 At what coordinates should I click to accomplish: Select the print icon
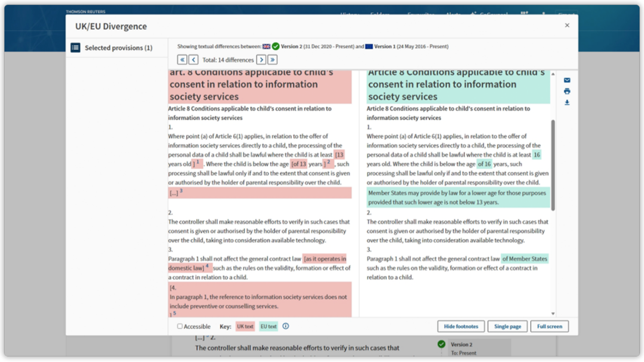click(567, 91)
